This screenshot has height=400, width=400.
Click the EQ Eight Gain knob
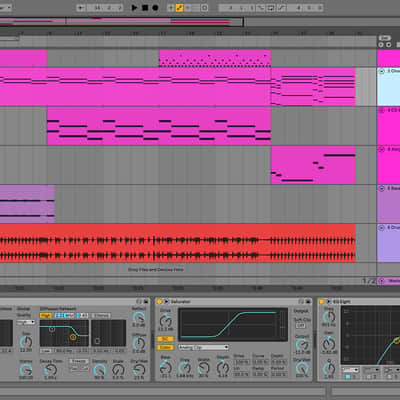(x=329, y=343)
